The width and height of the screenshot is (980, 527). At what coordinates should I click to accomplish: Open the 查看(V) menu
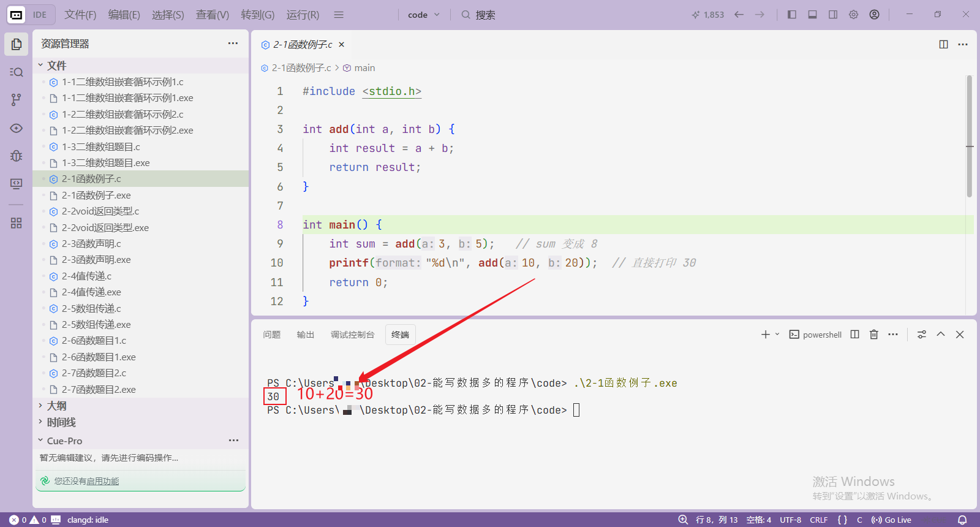(213, 15)
